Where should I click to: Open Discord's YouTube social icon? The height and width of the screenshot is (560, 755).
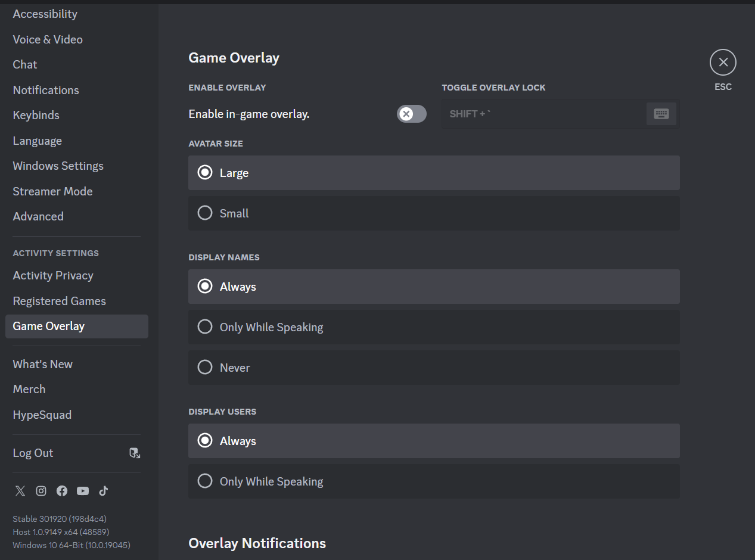[x=83, y=491]
